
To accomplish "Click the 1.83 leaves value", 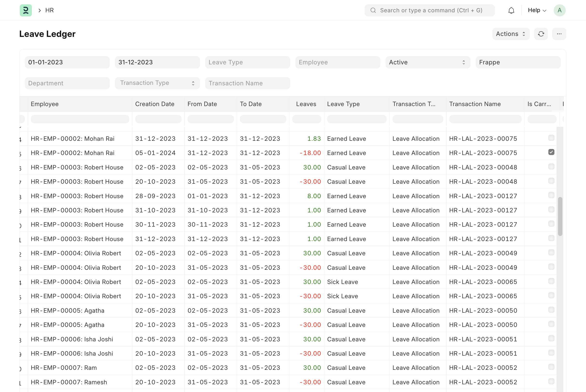I will pos(314,138).
